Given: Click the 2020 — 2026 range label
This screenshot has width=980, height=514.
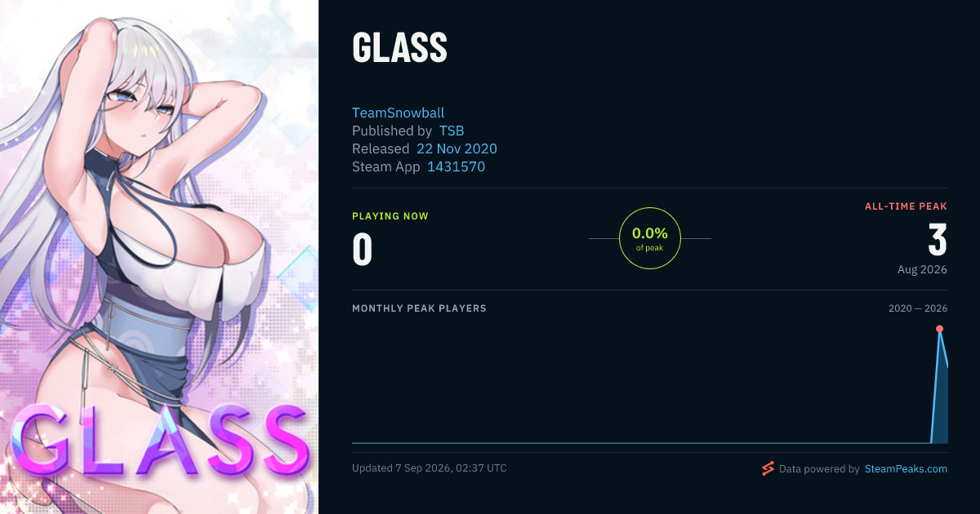Looking at the screenshot, I should (918, 308).
